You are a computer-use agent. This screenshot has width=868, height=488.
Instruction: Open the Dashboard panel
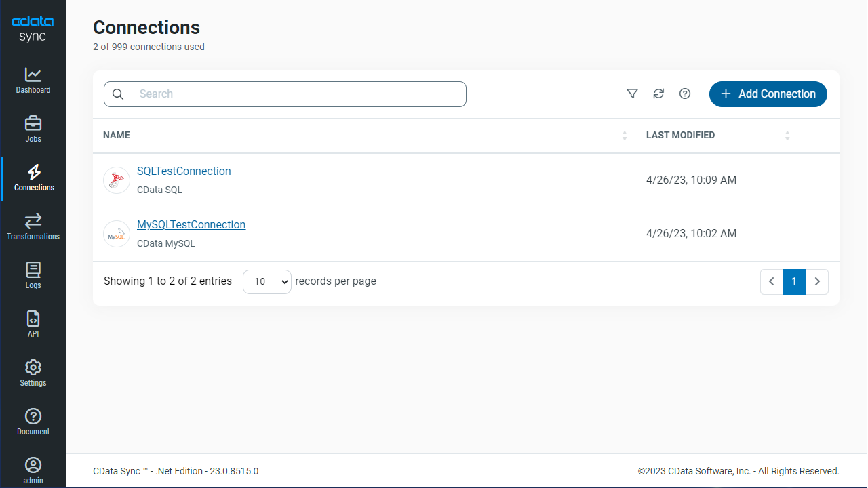click(33, 79)
